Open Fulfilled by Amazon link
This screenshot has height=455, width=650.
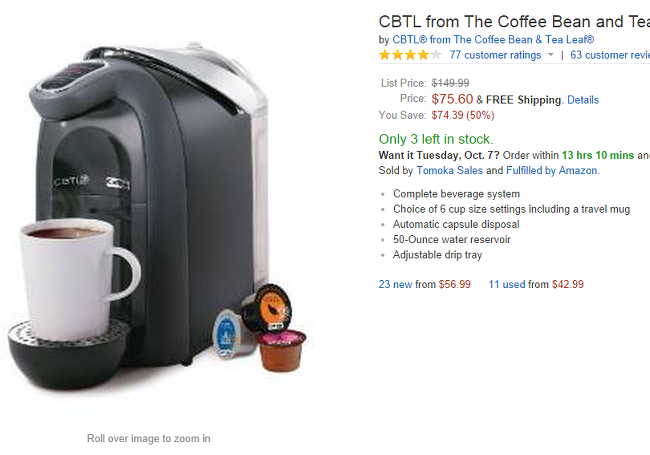pyautogui.click(x=552, y=170)
